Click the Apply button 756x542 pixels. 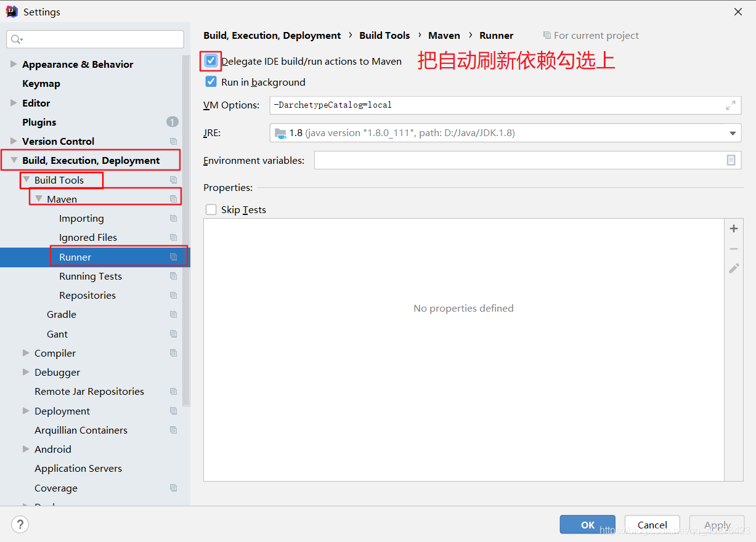click(717, 525)
